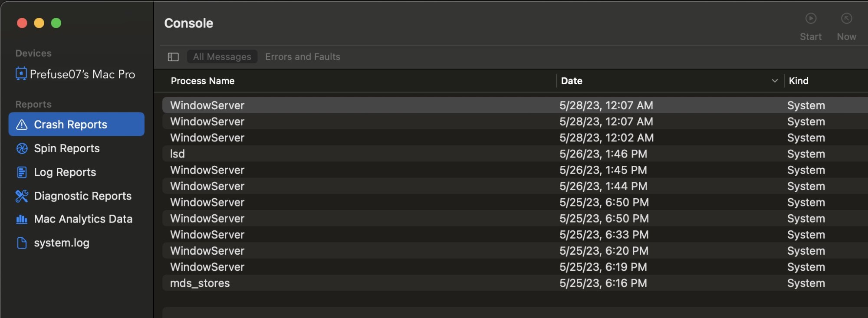Open Crash Reports in sidebar
Screen dimensions: 868x318
[76, 125]
